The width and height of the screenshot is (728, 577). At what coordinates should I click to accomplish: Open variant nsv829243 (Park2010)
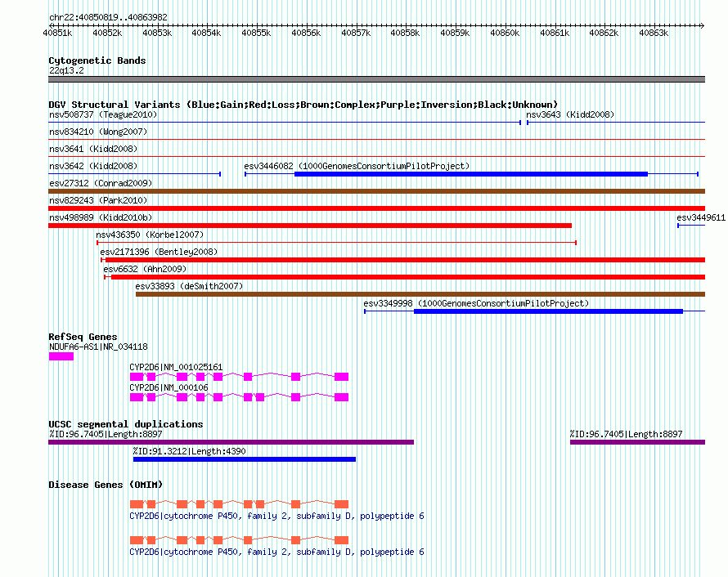tap(98, 200)
